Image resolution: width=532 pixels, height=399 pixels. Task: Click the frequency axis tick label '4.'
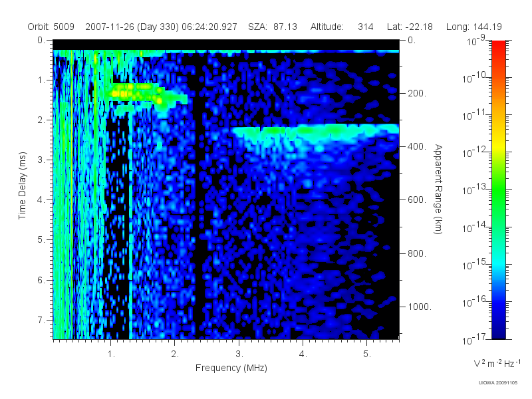[x=303, y=354]
